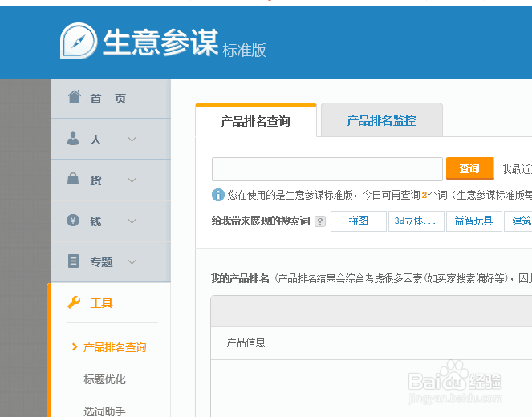Click the 益智玩具 keyword button
The height and width of the screenshot is (417, 532).
(x=474, y=221)
